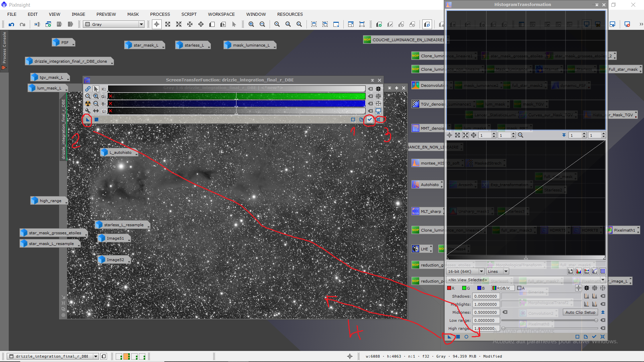Reset the Midtones value in HistogramTransformation
The height and width of the screenshot is (362, 644).
(505, 312)
